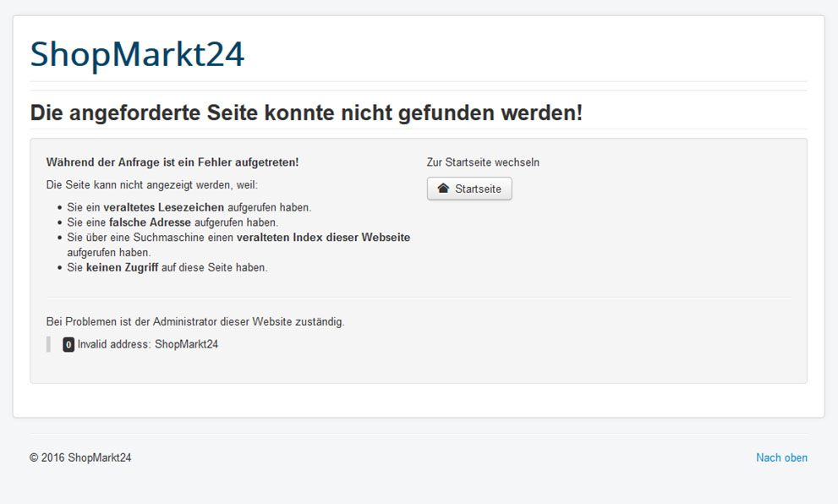This screenshot has width=838, height=504.
Task: Click the house icon on Startseite button
Action: 443,189
